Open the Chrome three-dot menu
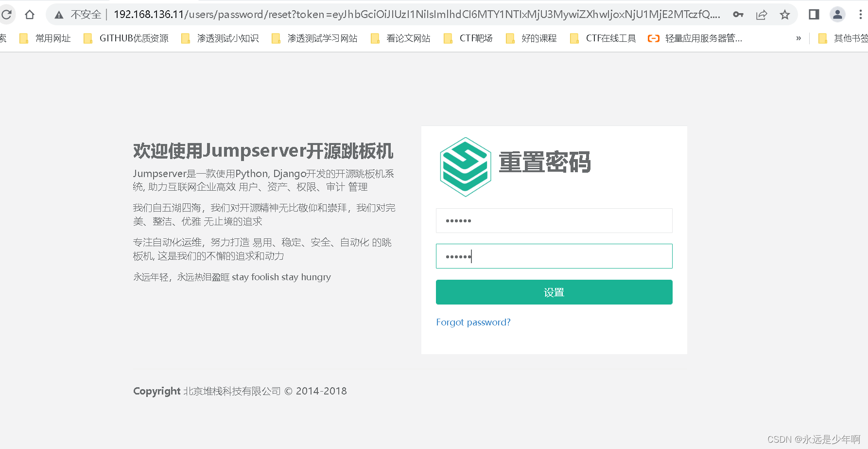The image size is (868, 449). [860, 15]
